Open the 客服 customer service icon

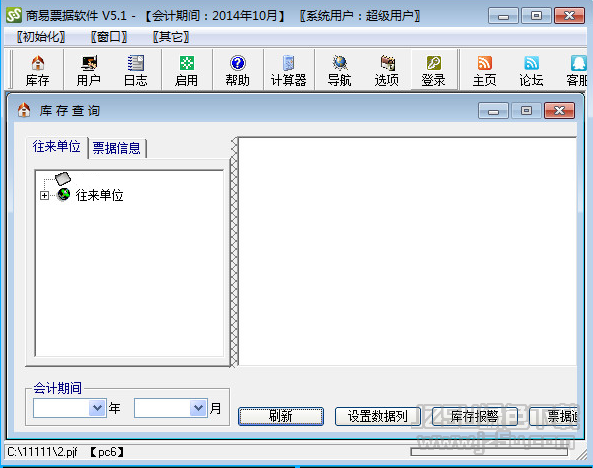tap(577, 70)
